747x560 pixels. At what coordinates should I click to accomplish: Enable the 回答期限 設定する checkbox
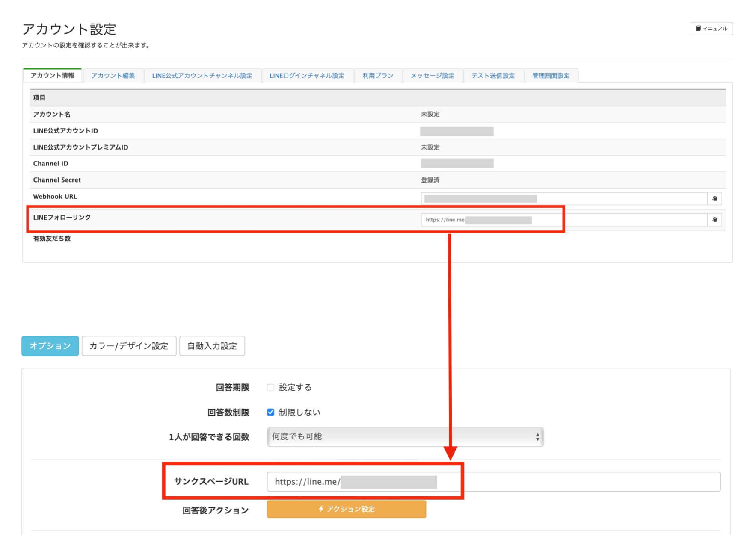click(270, 387)
